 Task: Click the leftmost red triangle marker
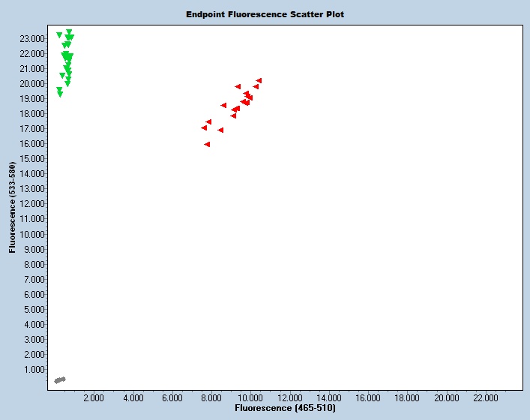(x=204, y=127)
